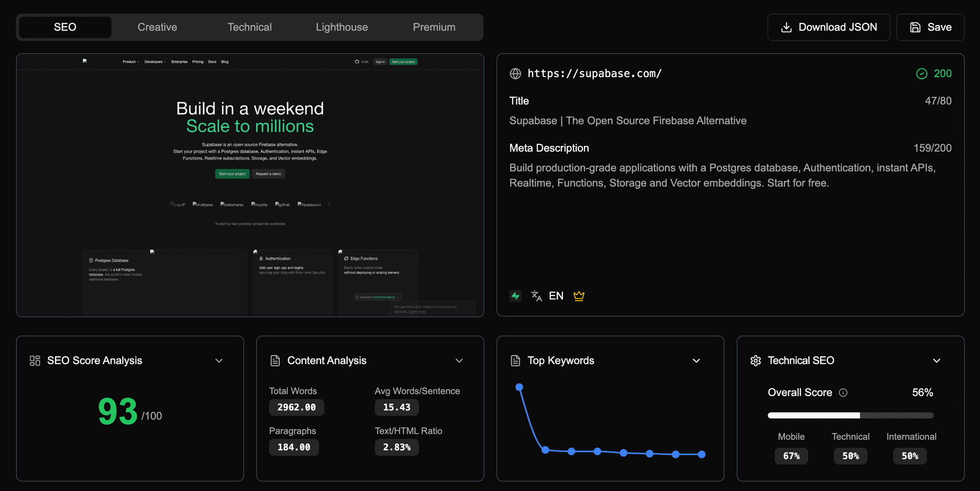
Task: Open the Supabase homepage screenshot preview
Action: (x=250, y=185)
